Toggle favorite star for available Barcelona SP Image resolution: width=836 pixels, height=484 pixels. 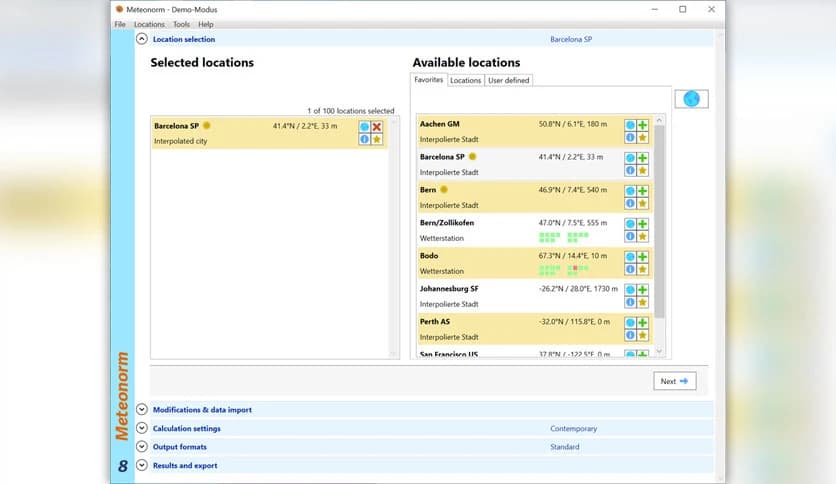click(x=642, y=171)
